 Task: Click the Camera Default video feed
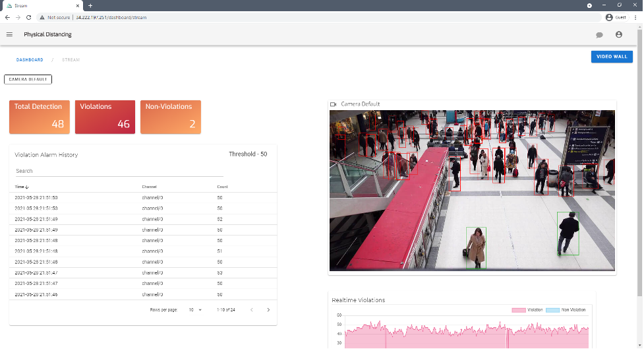tap(473, 190)
